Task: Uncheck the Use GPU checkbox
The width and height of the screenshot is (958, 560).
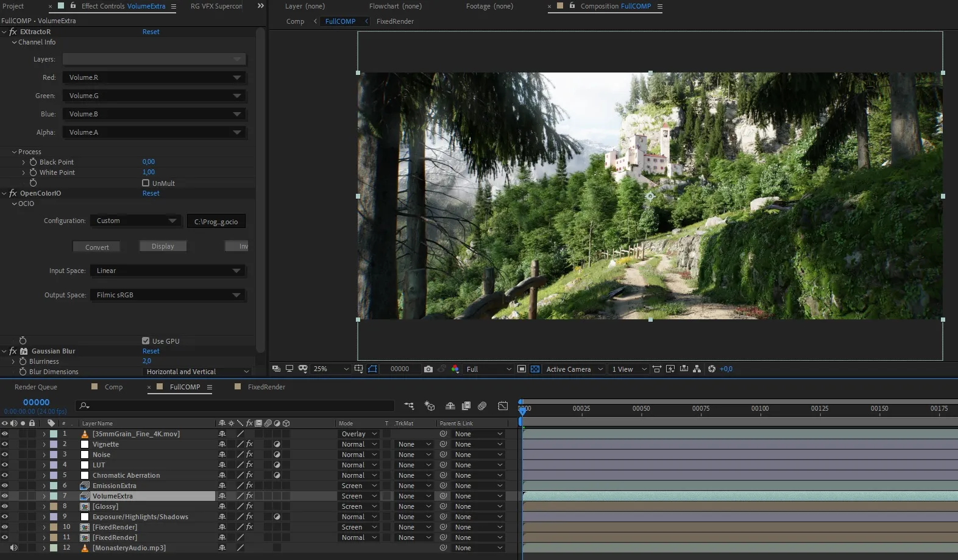Action: click(146, 341)
